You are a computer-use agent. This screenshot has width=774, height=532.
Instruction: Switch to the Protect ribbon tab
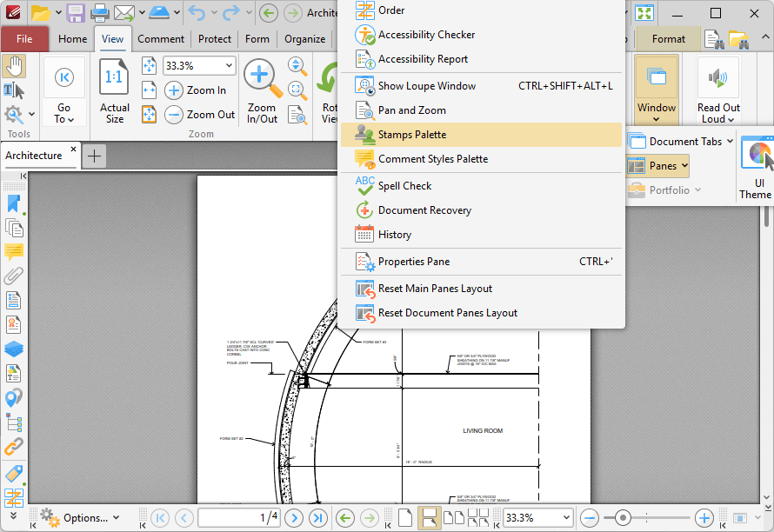pyautogui.click(x=215, y=39)
